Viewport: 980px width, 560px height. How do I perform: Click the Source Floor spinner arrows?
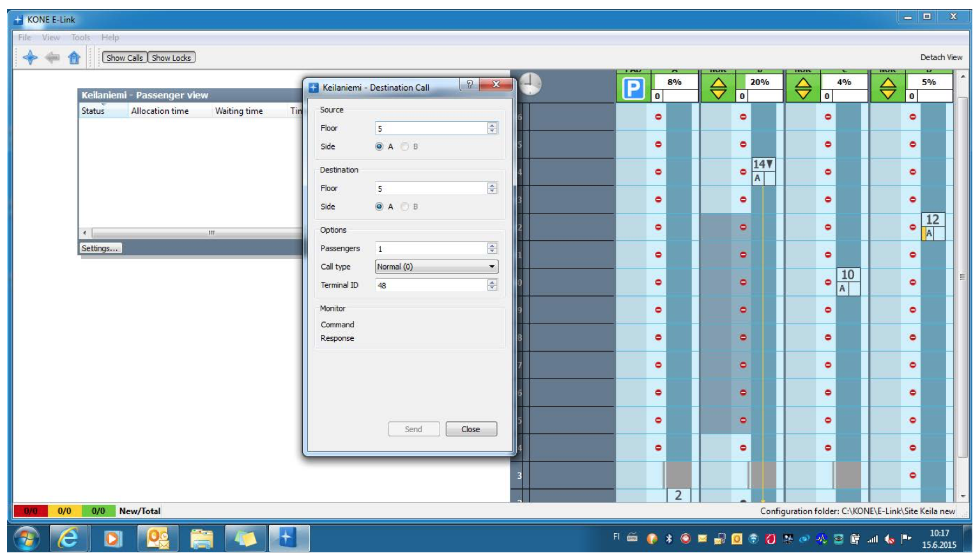492,128
